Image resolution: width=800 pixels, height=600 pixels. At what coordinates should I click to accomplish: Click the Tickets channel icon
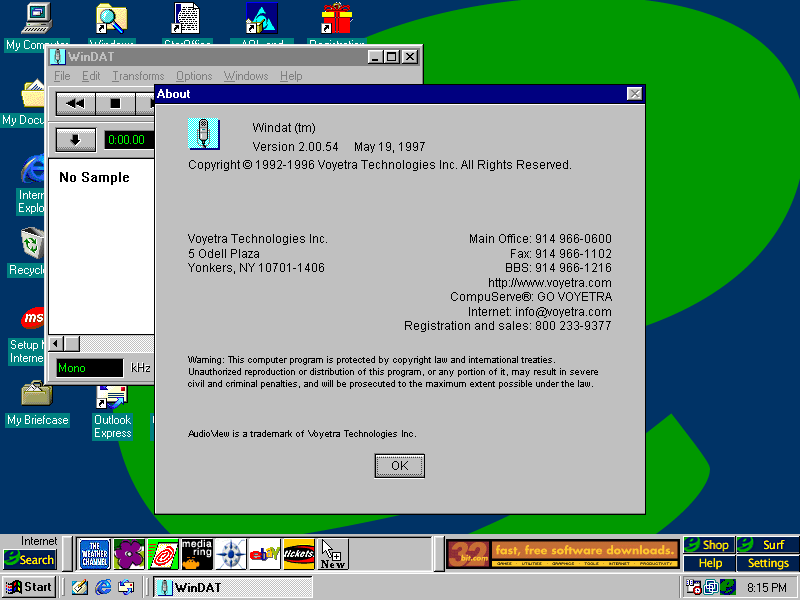point(299,554)
